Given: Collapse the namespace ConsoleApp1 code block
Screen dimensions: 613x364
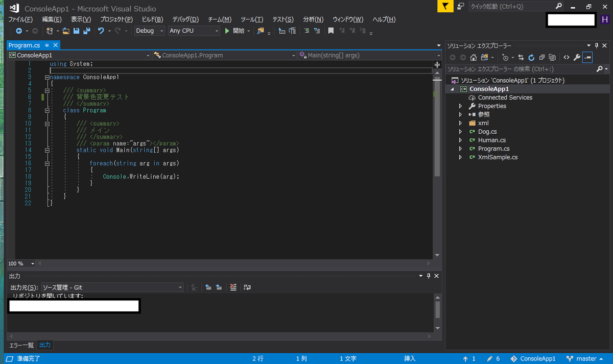Looking at the screenshot, I should click(x=48, y=77).
